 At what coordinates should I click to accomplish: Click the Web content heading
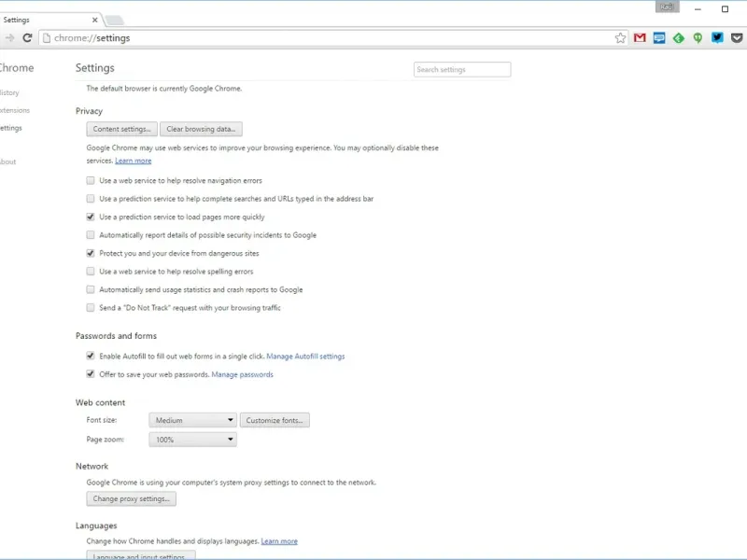tap(101, 402)
